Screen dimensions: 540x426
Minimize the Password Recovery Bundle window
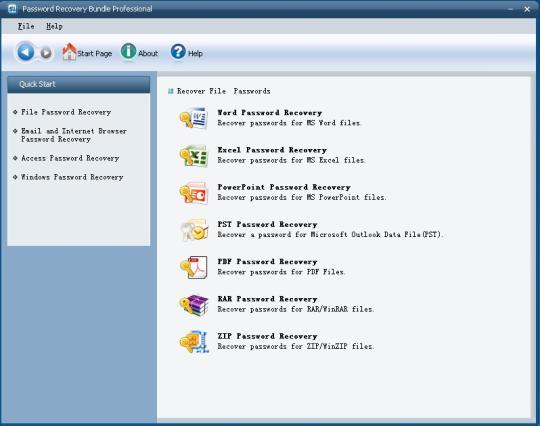pyautogui.click(x=511, y=9)
